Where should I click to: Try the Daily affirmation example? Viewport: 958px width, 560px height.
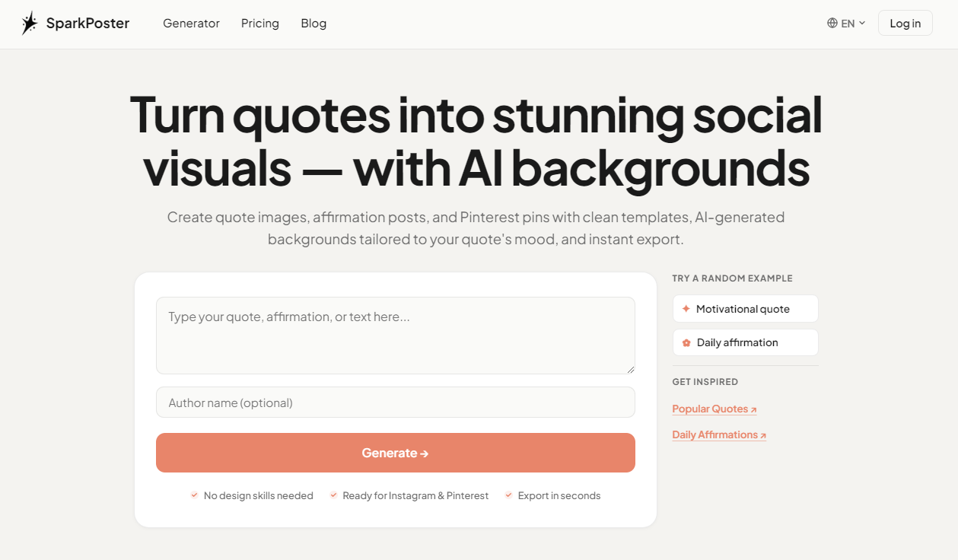coord(745,342)
